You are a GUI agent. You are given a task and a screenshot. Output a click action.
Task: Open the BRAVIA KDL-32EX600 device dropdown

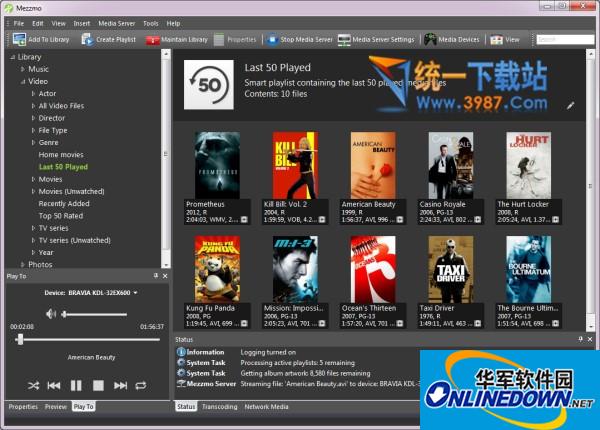135,293
